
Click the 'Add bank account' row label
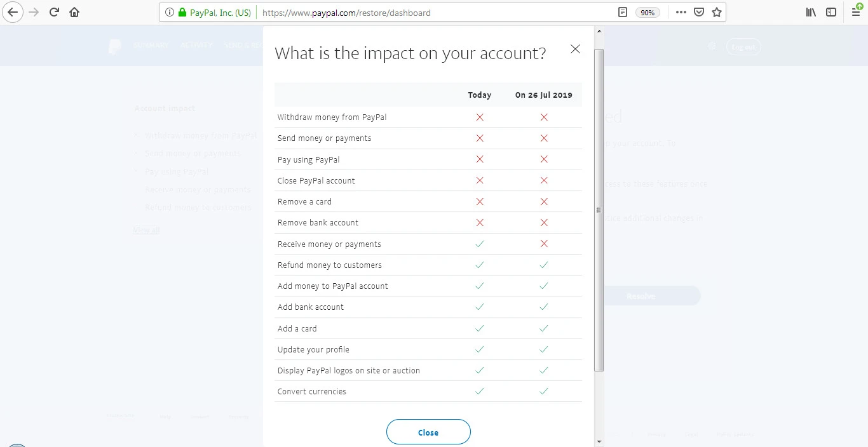click(x=311, y=307)
